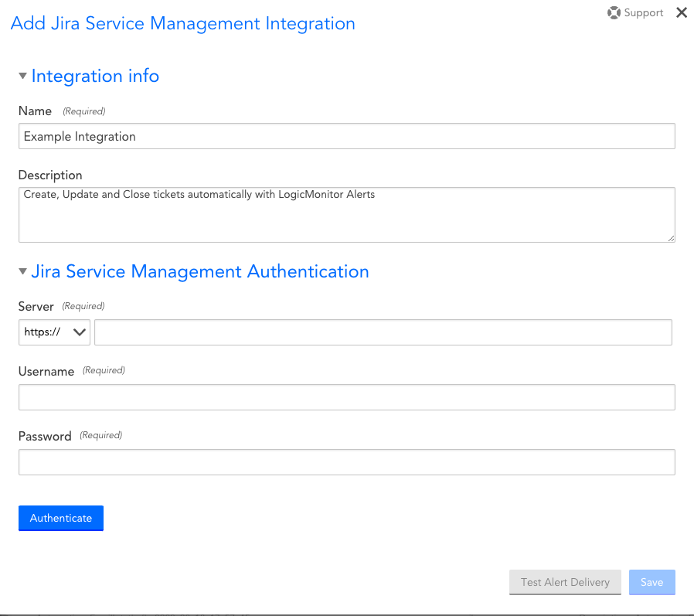
Task: Click the Description field label
Action: click(x=50, y=175)
